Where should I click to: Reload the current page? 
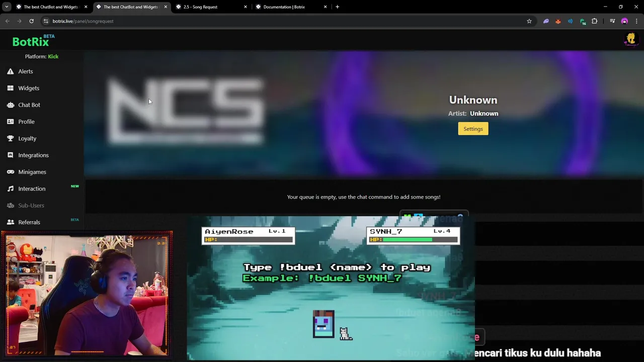tap(31, 21)
